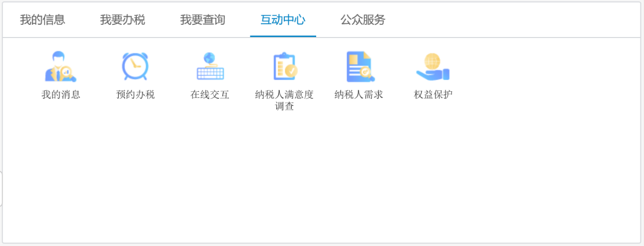Switch to the 我的信息 tab
644x246 pixels.
tap(43, 20)
